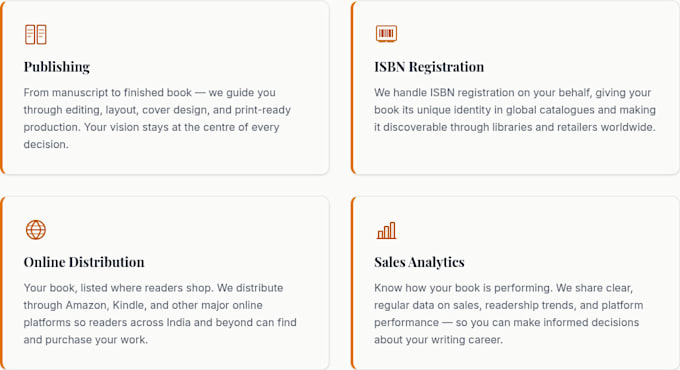Click the globe icon above Online Distribution
This screenshot has height=370, width=680.
click(x=36, y=229)
